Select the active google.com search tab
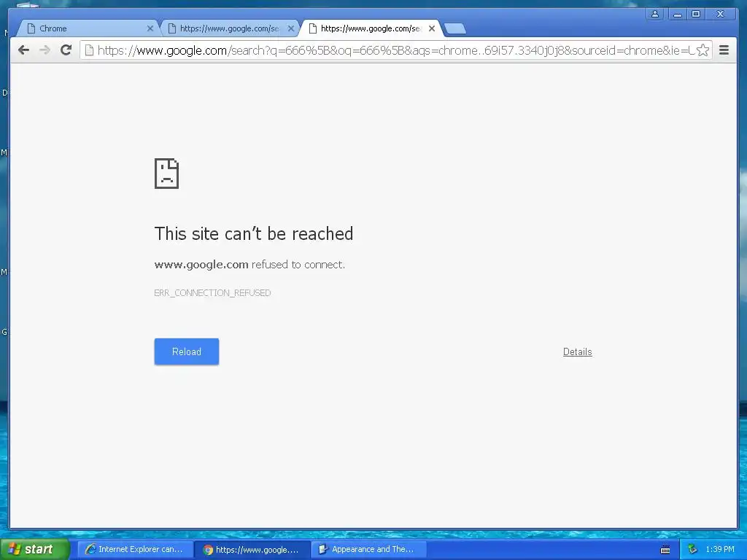 370,28
